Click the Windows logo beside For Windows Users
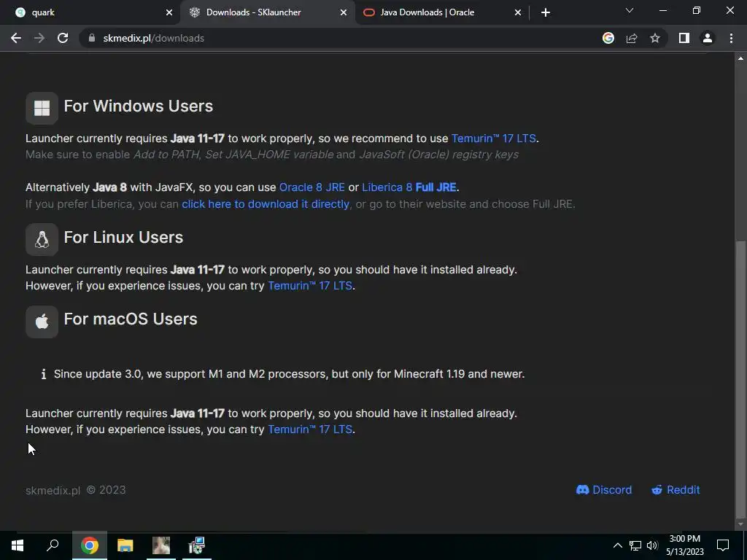This screenshot has width=747, height=560. point(42,108)
